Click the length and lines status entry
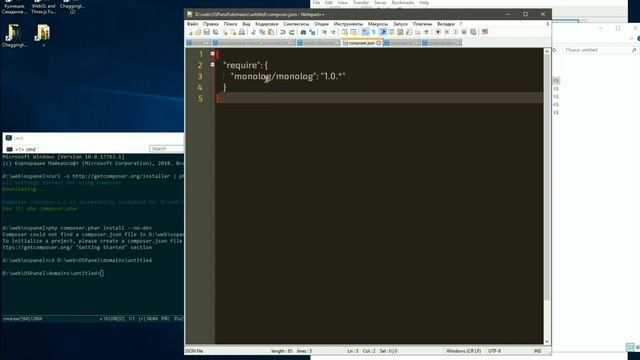 point(291,351)
